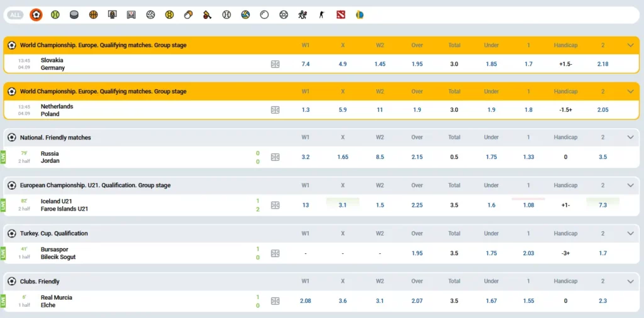Image resolution: width=644 pixels, height=318 pixels.
Task: Open the Netherlands vs Poland match
Action: [57, 110]
